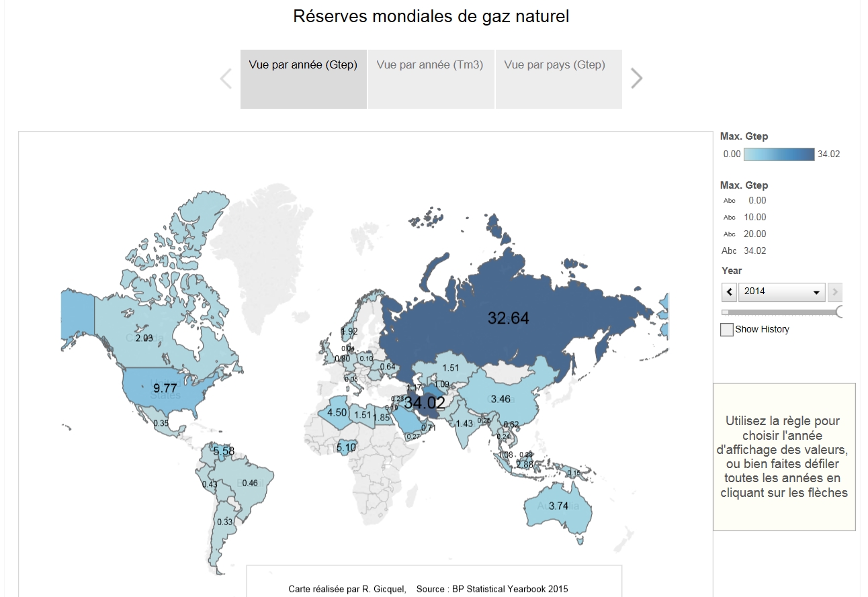This screenshot has height=597, width=868.
Task: Click Indonesia's 2.88 value on map
Action: click(525, 464)
